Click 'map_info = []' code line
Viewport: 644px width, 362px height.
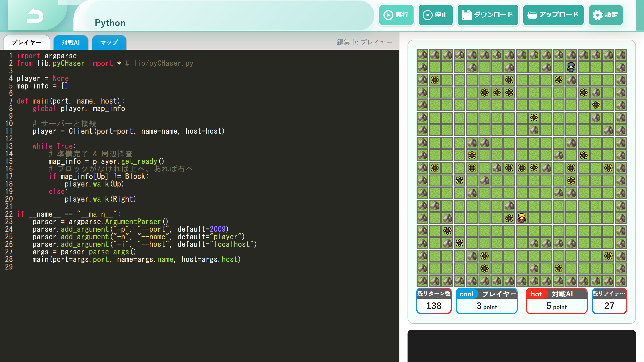42,86
